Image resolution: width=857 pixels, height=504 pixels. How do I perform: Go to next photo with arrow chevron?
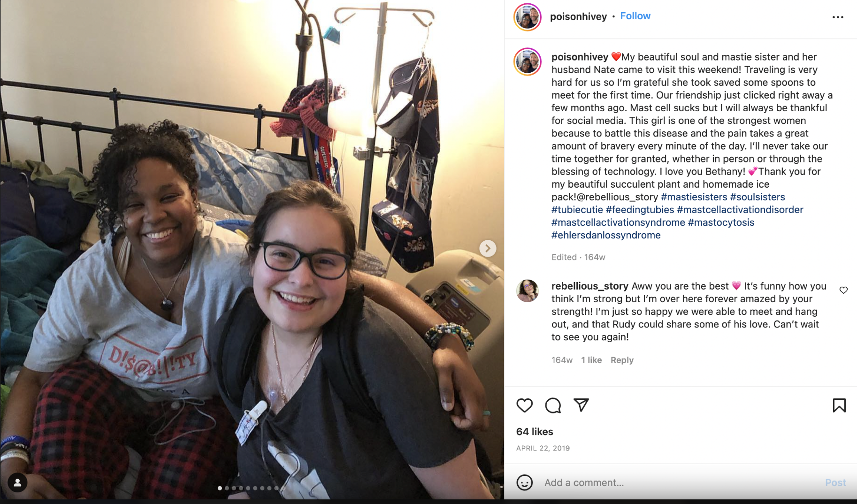(488, 248)
